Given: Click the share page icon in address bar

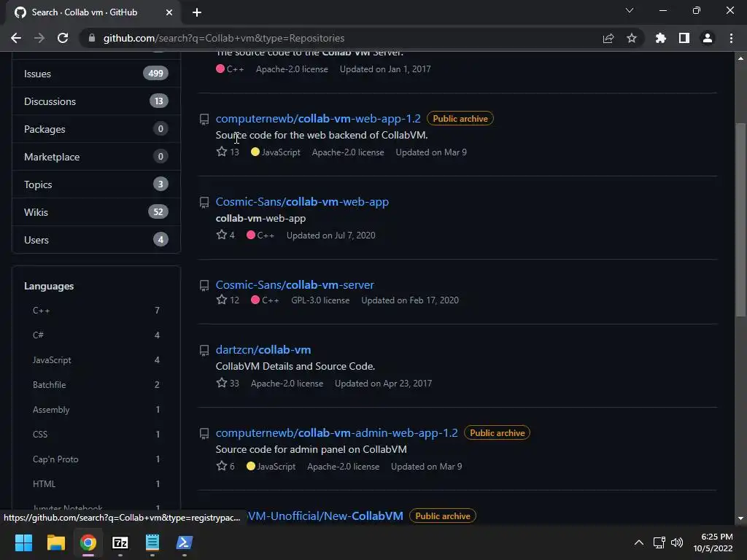Looking at the screenshot, I should tap(608, 38).
